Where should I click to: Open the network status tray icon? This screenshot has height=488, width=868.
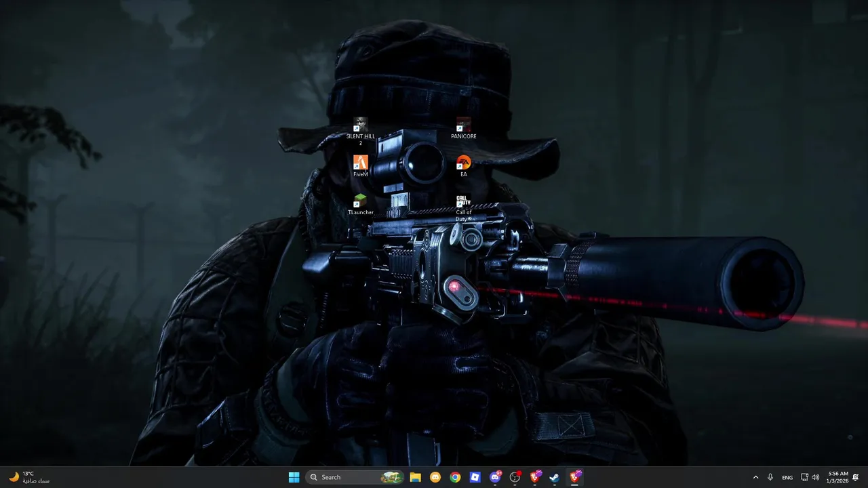pos(804,477)
